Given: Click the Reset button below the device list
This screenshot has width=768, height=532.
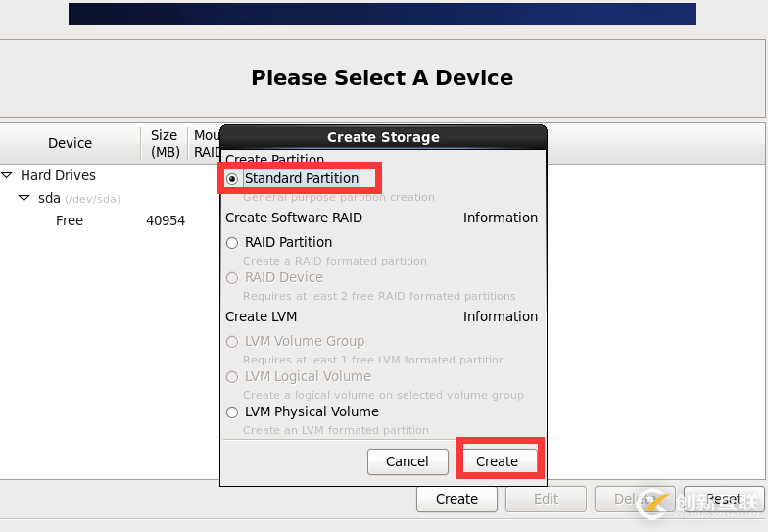Looking at the screenshot, I should point(724,499).
